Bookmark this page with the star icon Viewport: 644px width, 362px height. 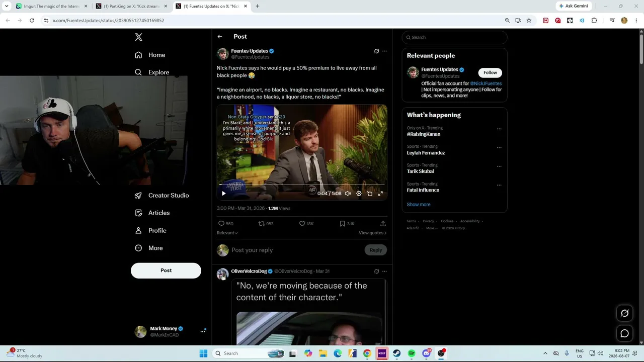[529, 21]
